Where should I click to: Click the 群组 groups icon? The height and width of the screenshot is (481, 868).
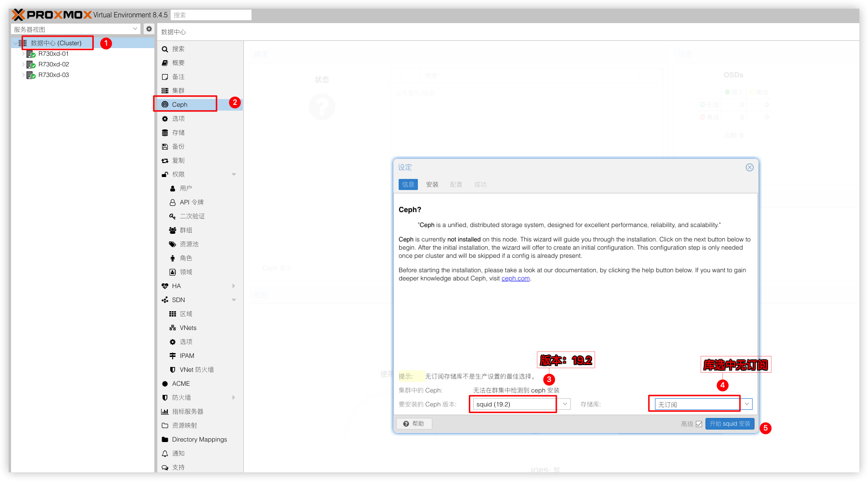[173, 230]
